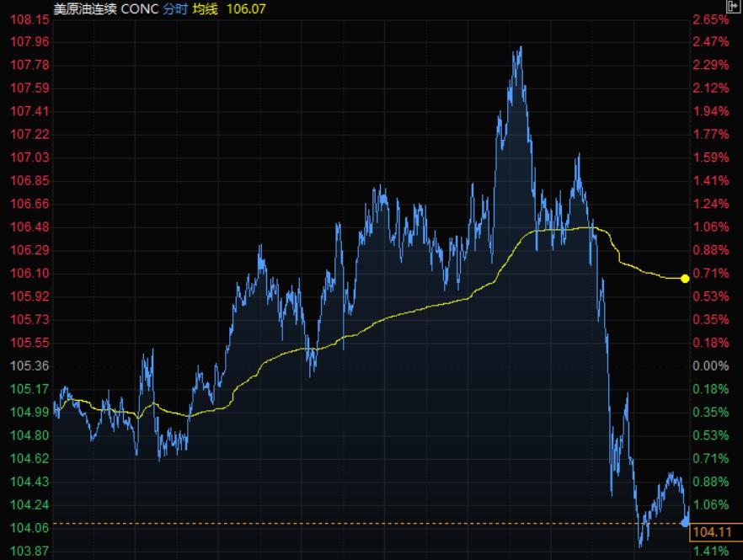Open the 美原油连续 CONC instrument title
743x560 pixels.
105,8
